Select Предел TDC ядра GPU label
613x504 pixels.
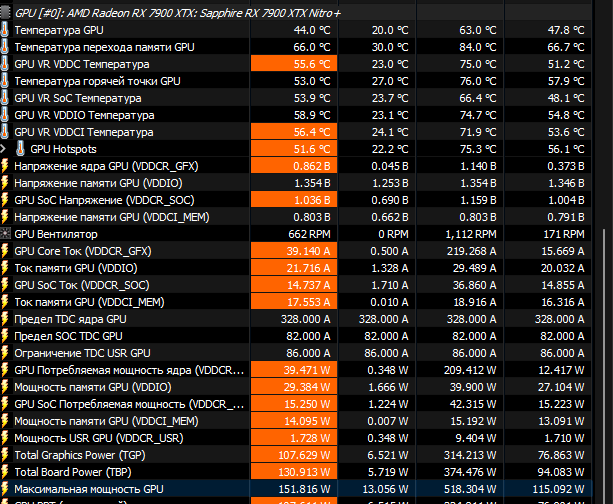70,319
